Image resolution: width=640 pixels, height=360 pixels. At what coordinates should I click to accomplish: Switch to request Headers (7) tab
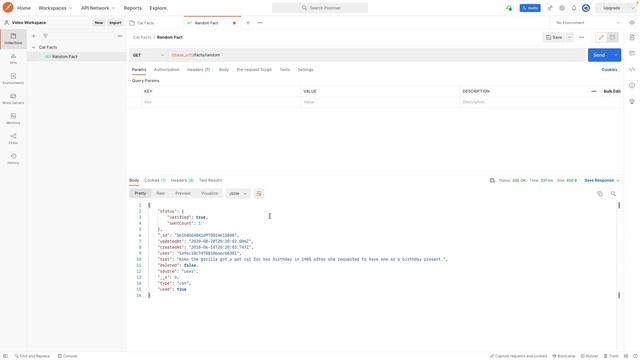pyautogui.click(x=198, y=70)
